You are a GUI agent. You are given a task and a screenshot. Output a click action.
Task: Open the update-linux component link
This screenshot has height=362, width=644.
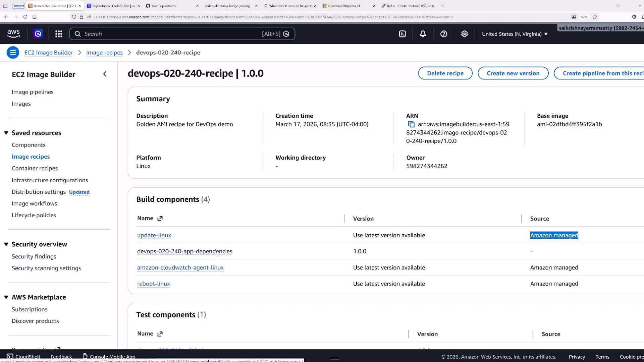coord(154,235)
